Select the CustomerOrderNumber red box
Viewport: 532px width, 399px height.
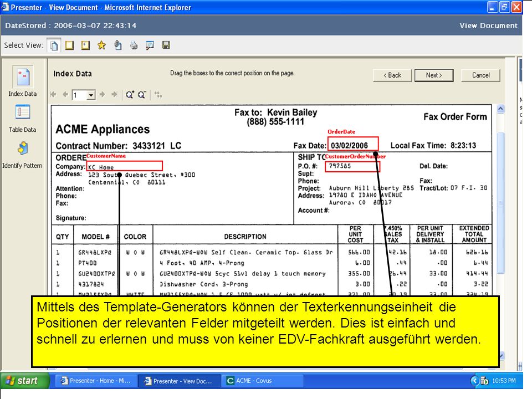(352, 167)
